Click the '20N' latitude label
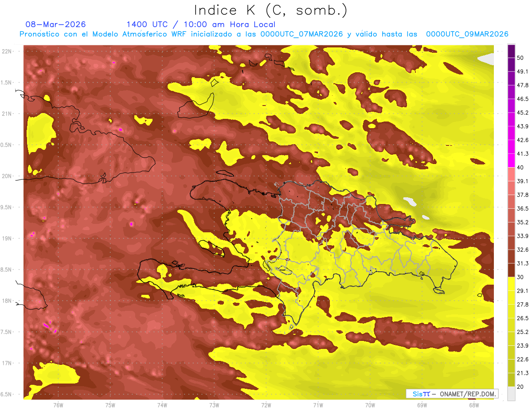The height and width of the screenshot is (411, 532). click(8, 176)
